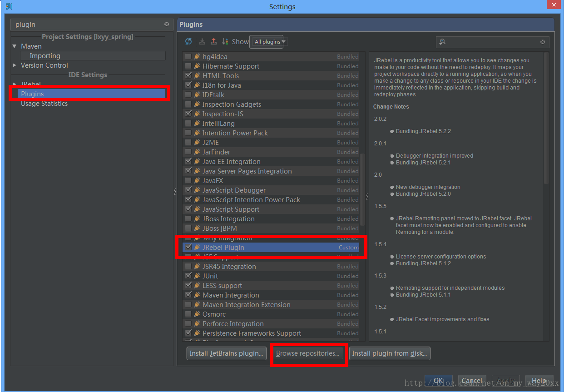Viewport: 564px width, 392px height.
Task: Disable the HTML Tools plugin checkbox
Action: pyautogui.click(x=188, y=75)
